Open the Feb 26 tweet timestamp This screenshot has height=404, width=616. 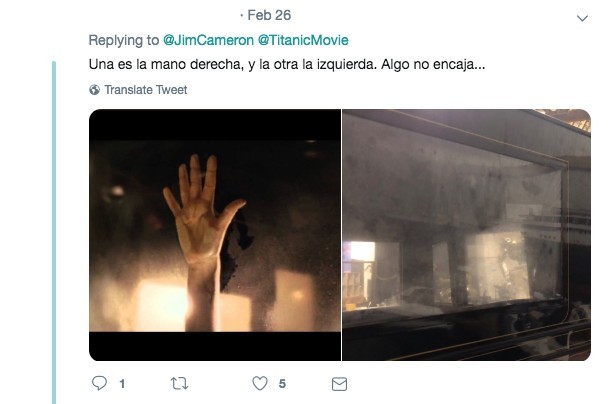coord(269,15)
